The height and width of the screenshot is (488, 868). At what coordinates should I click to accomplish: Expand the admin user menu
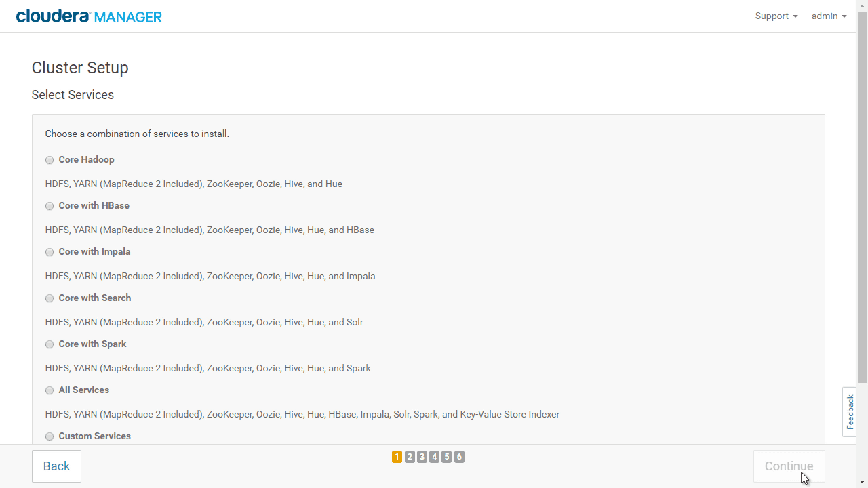[x=829, y=16]
